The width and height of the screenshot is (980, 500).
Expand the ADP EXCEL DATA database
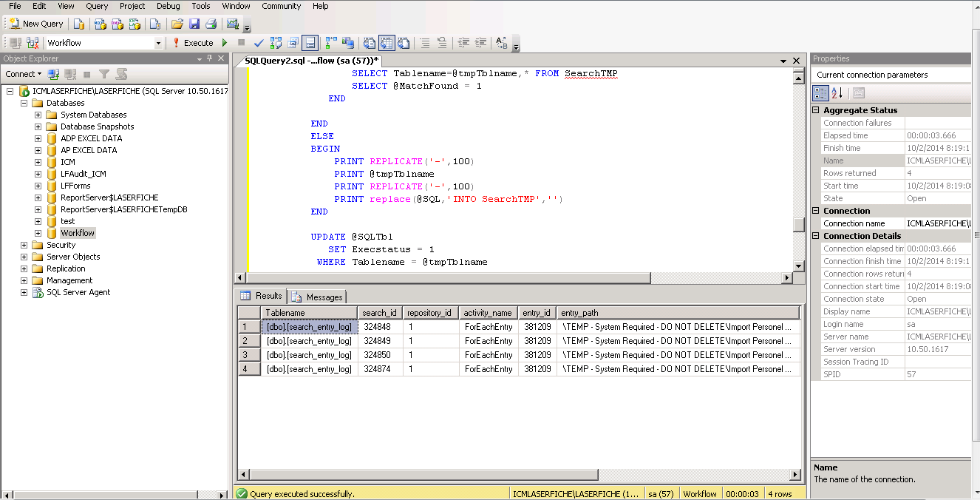point(38,138)
